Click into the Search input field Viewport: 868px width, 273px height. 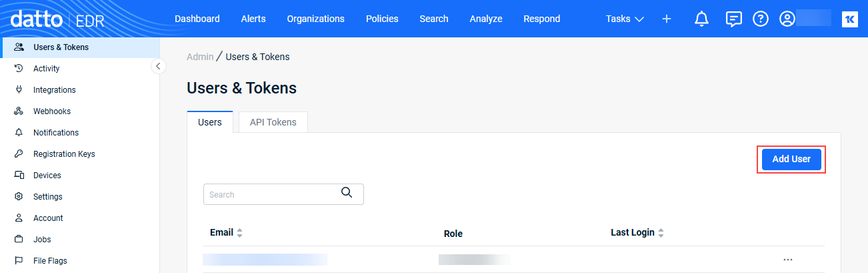(x=270, y=195)
